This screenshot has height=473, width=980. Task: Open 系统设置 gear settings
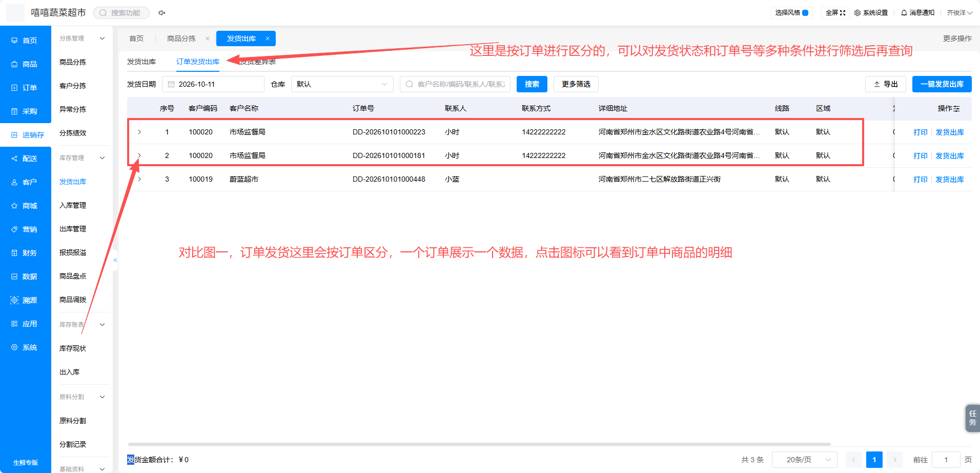(x=871, y=13)
